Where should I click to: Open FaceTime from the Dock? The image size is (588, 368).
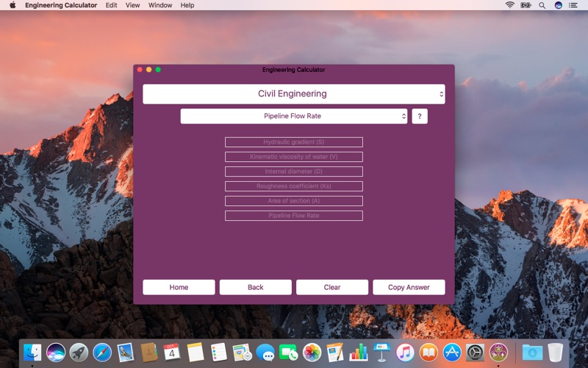point(288,353)
